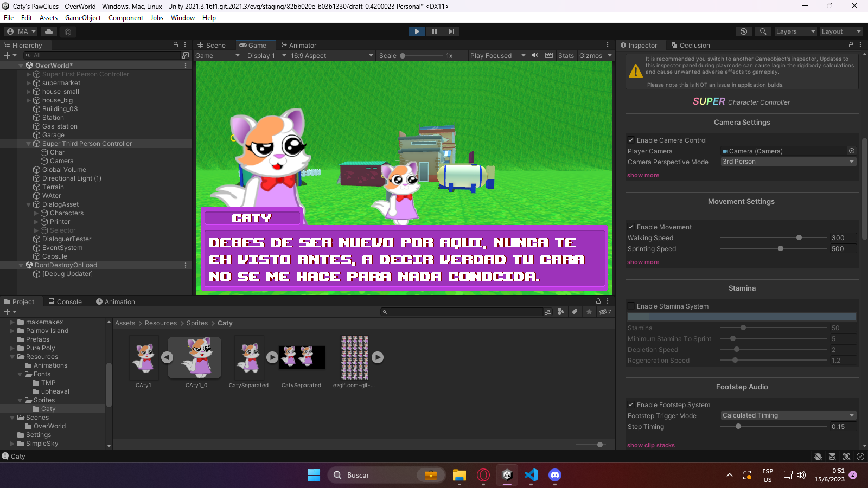Lock the Inspector panel padlock
The image size is (868, 488).
coord(851,44)
